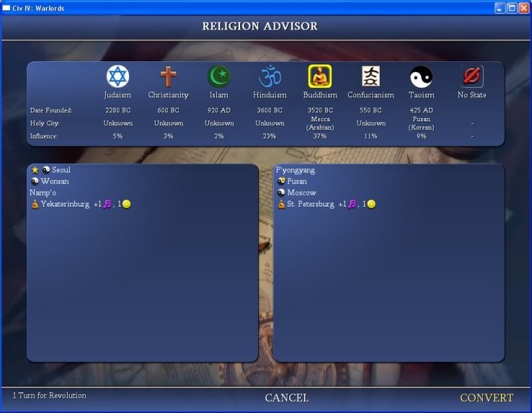
Task: Click the Buddhism label
Action: point(321,95)
